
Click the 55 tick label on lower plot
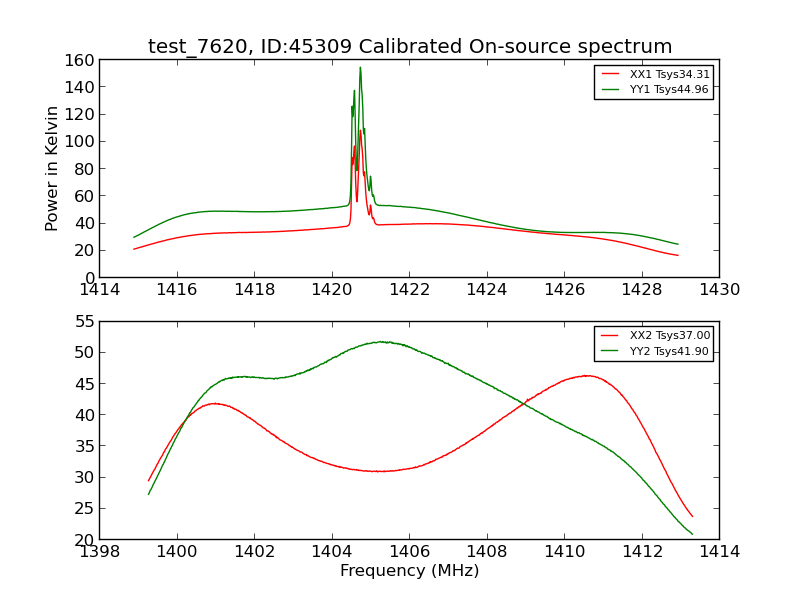[x=84, y=321]
